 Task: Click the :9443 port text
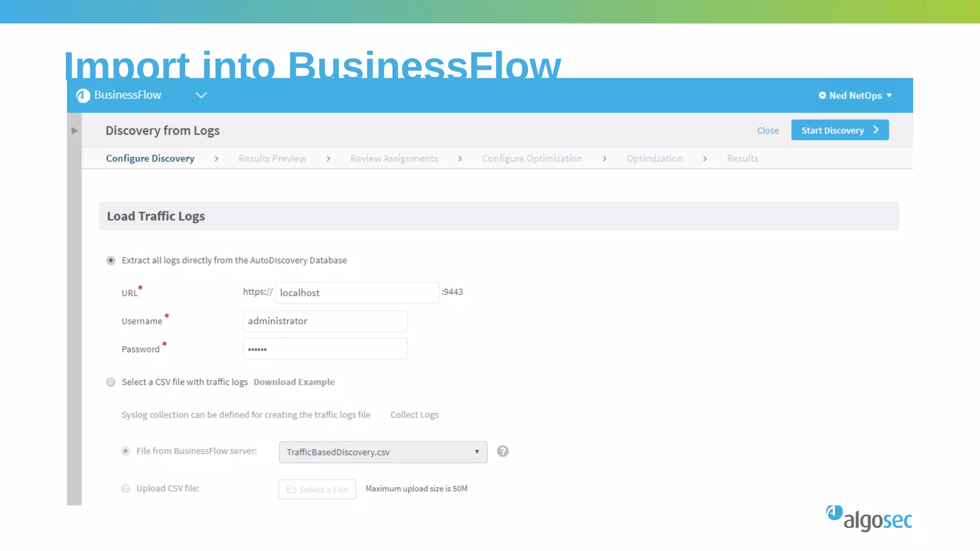452,292
